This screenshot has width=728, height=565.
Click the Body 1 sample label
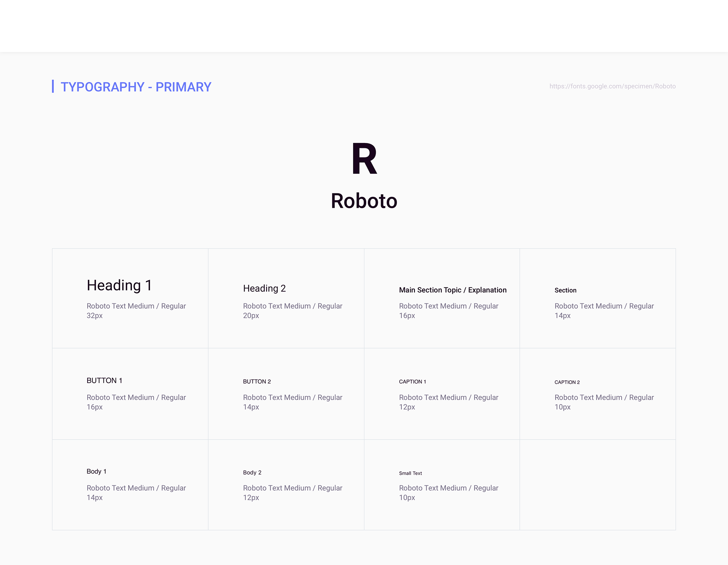(x=96, y=471)
